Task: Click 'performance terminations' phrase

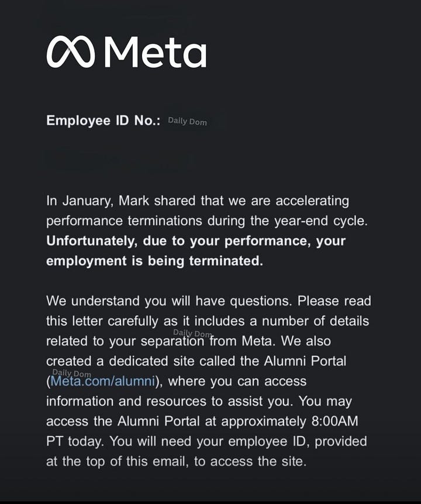Action: (x=124, y=221)
